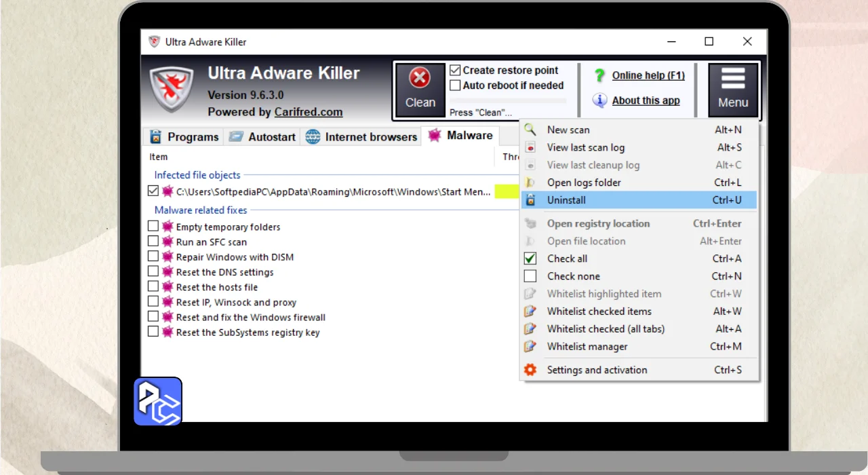The height and width of the screenshot is (475, 868).
Task: Click the Whitelist checked (all tabs) icon
Action: pos(530,329)
